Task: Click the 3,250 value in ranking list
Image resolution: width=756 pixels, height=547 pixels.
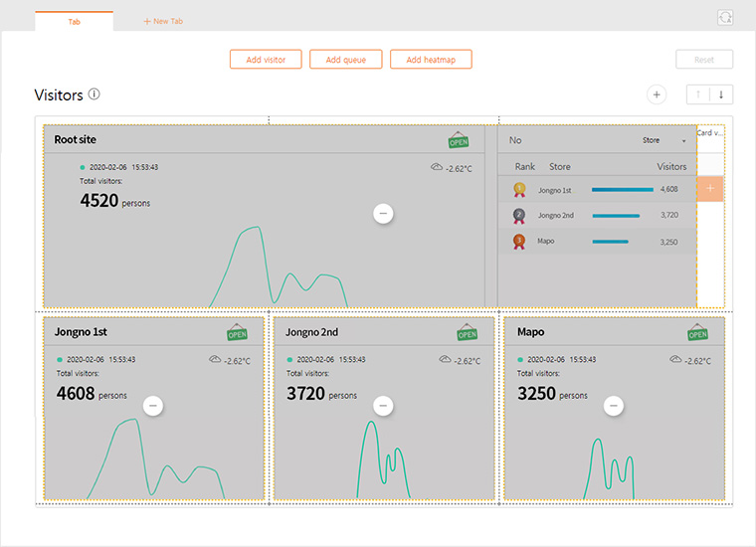Action: [x=668, y=242]
